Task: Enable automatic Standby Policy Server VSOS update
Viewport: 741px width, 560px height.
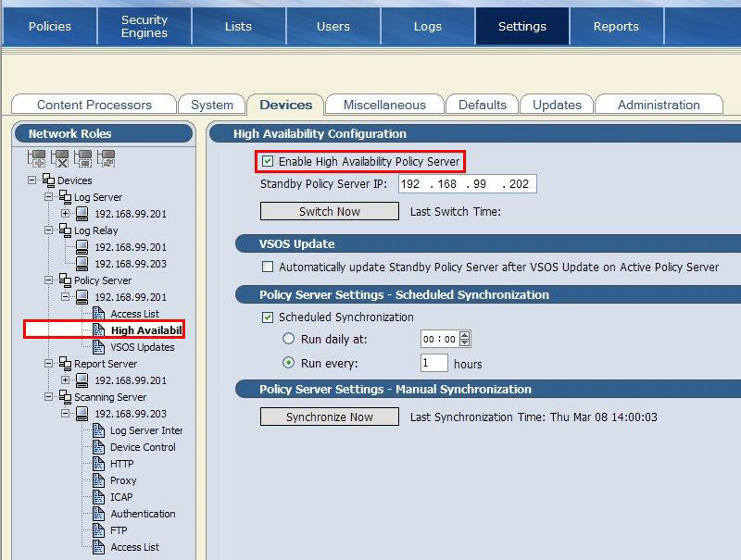Action: pyautogui.click(x=268, y=267)
